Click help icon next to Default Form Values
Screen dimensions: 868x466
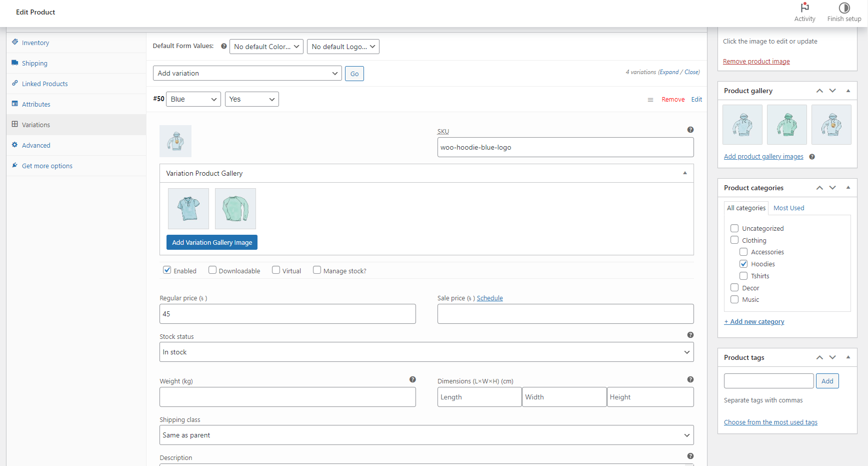224,46
